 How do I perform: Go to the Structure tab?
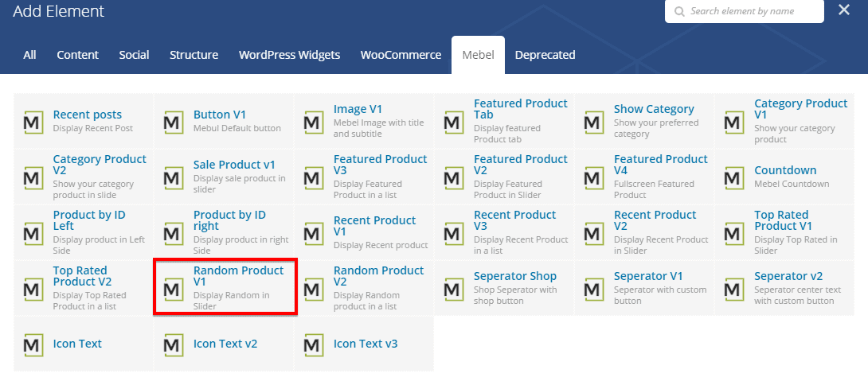(194, 55)
